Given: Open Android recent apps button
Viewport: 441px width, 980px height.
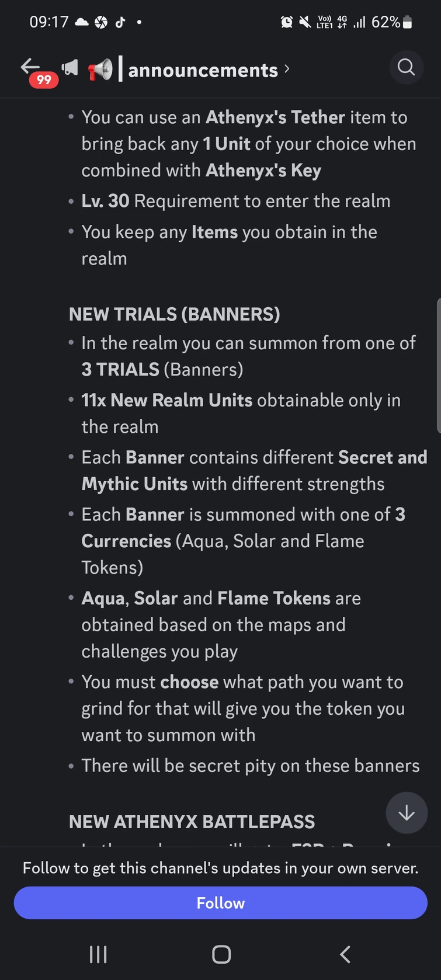Looking at the screenshot, I should [98, 954].
